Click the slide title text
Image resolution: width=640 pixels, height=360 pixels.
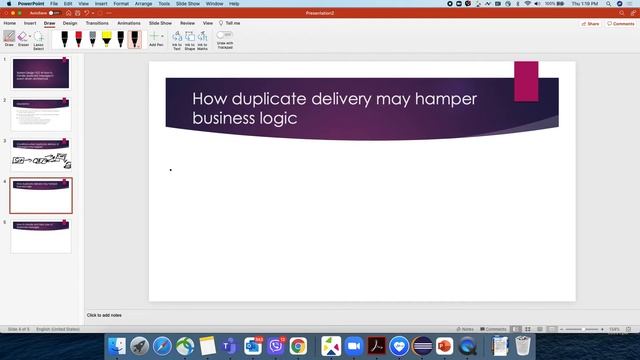pos(334,108)
